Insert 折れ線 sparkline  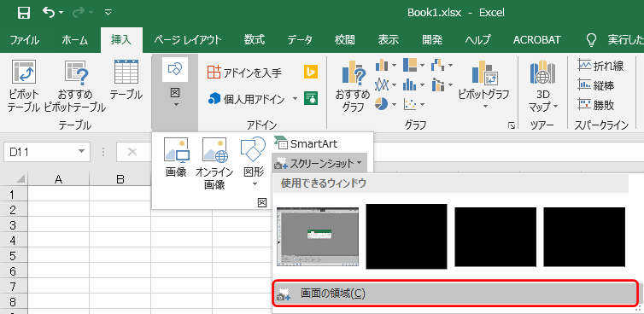pyautogui.click(x=600, y=65)
